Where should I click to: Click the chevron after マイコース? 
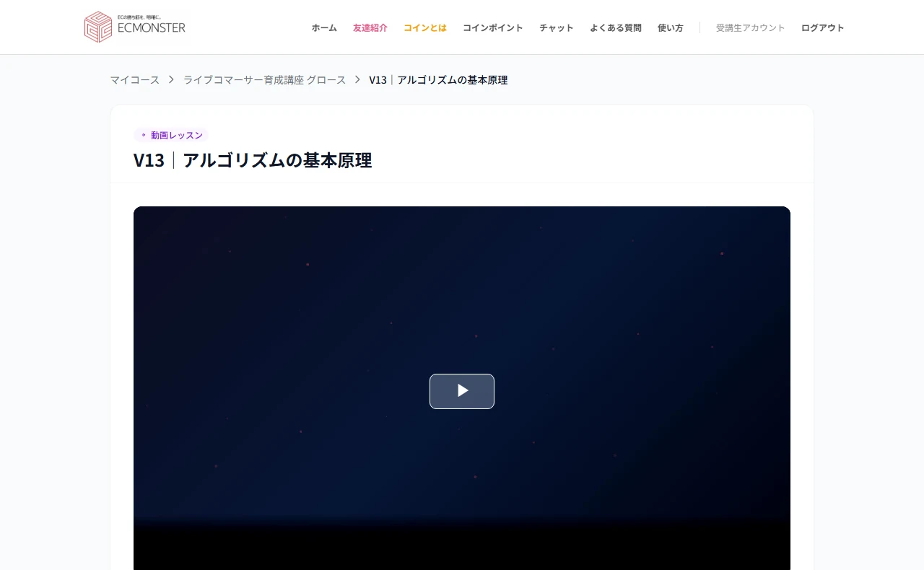[x=172, y=80]
